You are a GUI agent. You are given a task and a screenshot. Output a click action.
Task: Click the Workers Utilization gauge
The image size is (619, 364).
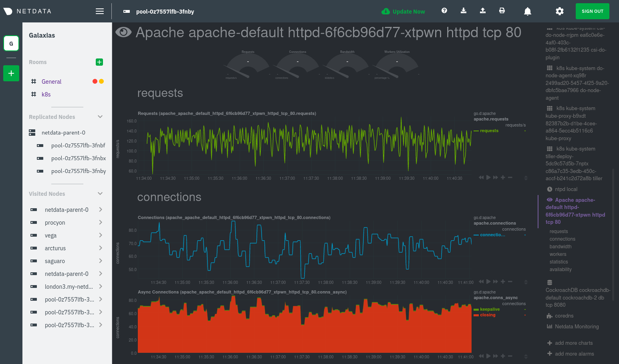point(397,65)
